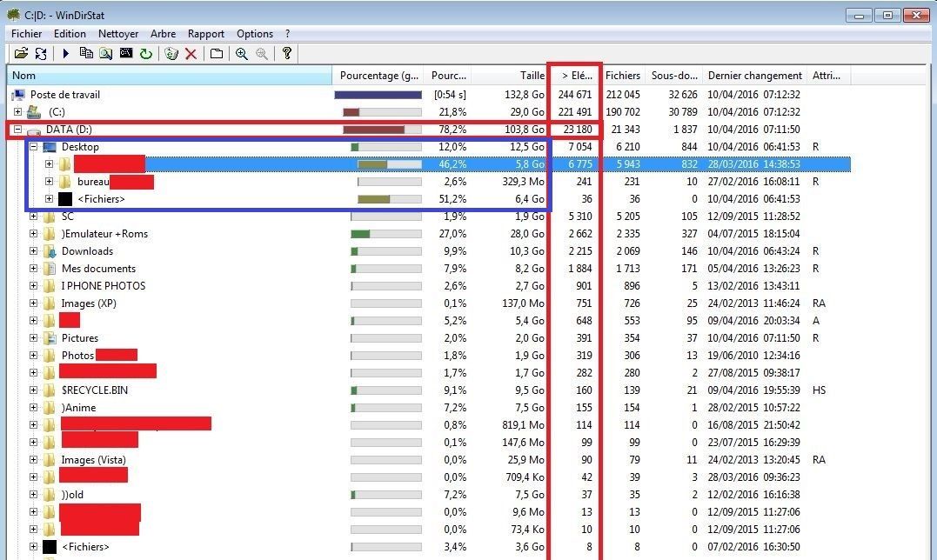The height and width of the screenshot is (560, 937).
Task: Open a new drive selection dialog
Action: (x=21, y=53)
